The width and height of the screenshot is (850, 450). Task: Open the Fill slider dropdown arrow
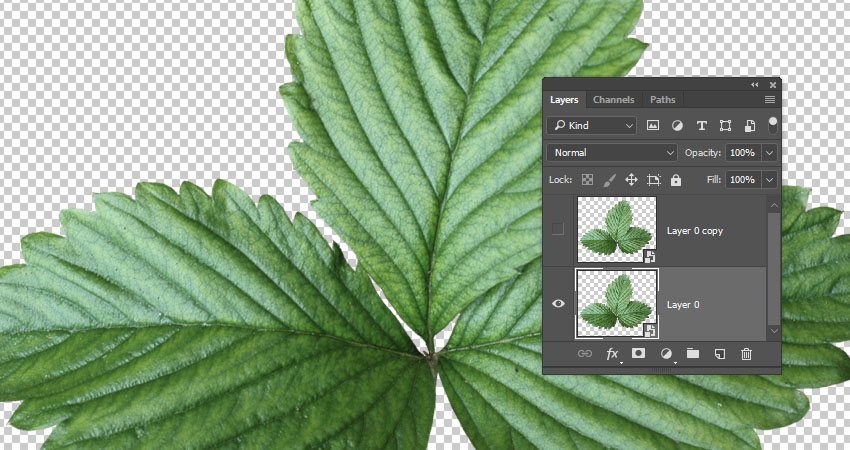click(x=770, y=179)
